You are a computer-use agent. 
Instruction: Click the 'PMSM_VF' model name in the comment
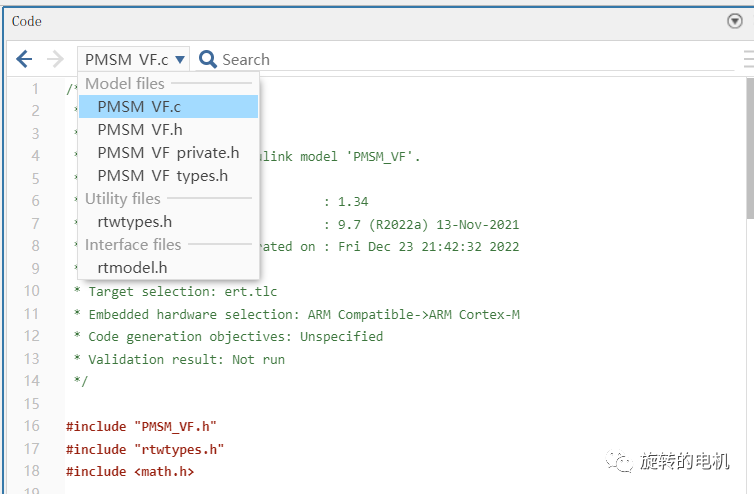click(383, 157)
